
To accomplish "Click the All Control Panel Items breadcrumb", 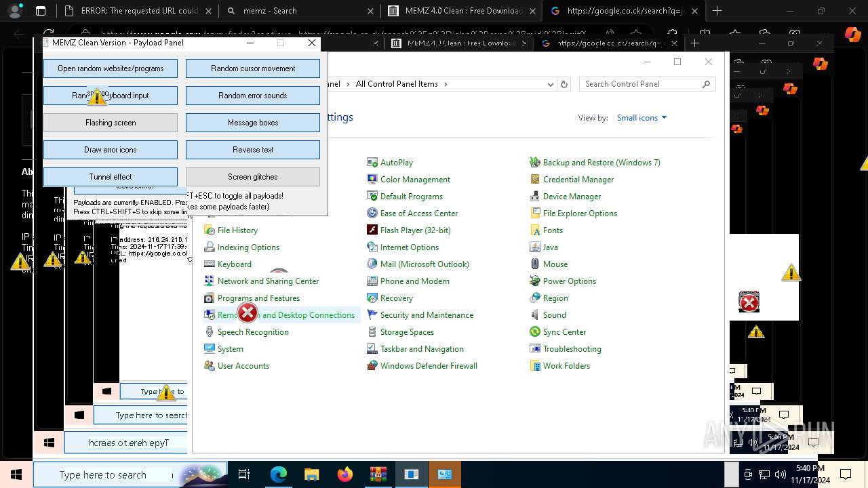I will coord(397,84).
